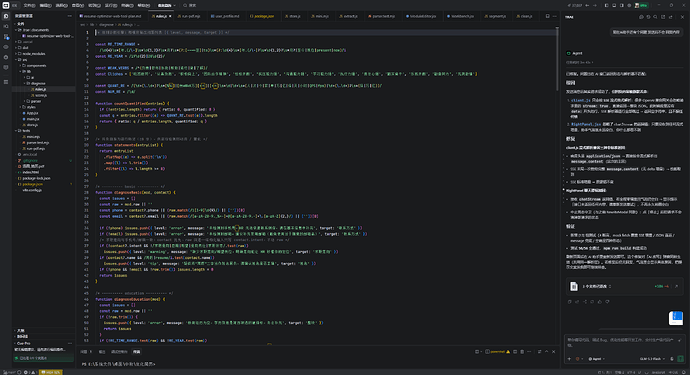
Task: Maximize terminal panel with up chevron
Action: coord(547,352)
